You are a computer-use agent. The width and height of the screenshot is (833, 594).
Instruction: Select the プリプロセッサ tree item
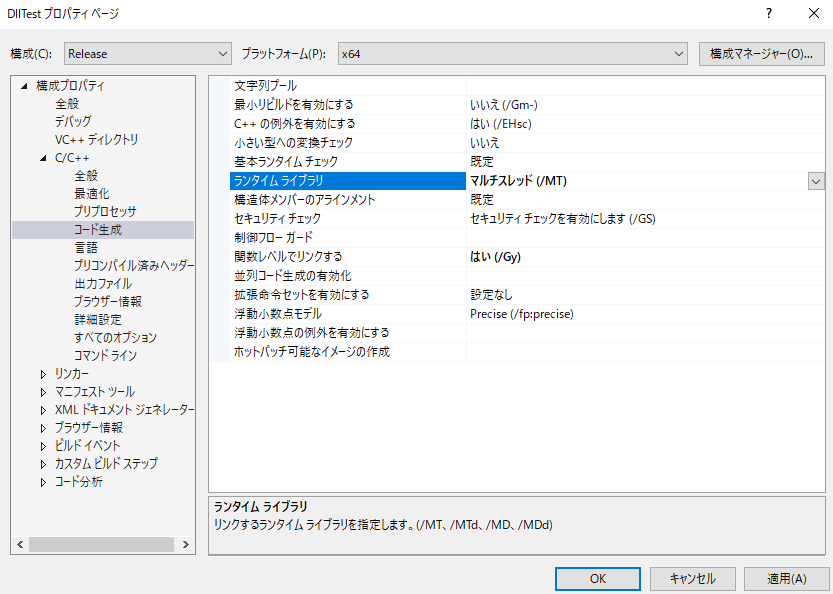click(x=105, y=211)
